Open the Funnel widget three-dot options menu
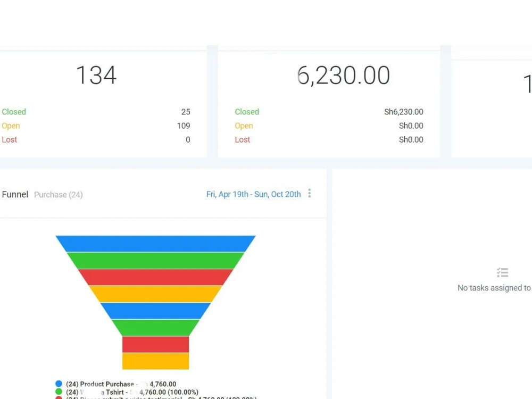Viewport: 532px width, 399px height. [309, 194]
